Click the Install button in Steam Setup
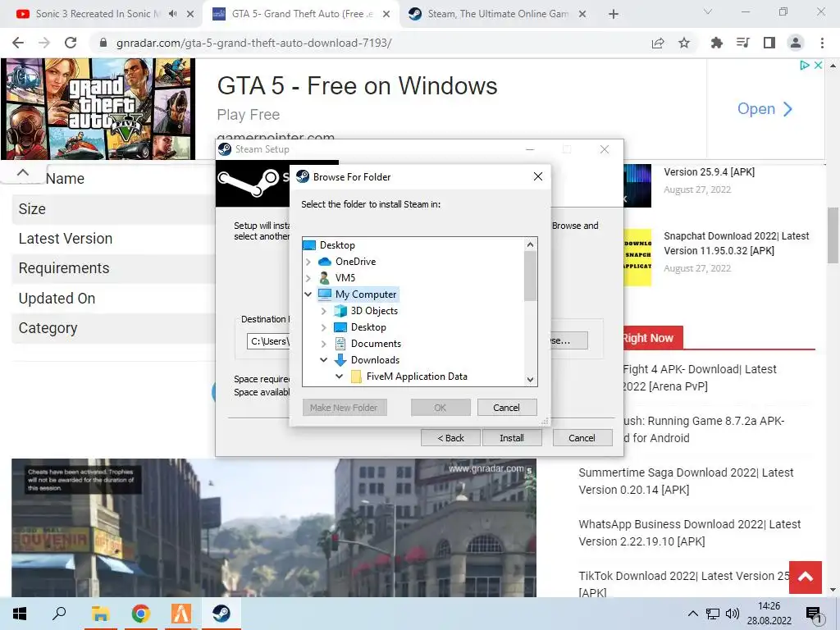Image resolution: width=840 pixels, height=630 pixels. click(512, 438)
